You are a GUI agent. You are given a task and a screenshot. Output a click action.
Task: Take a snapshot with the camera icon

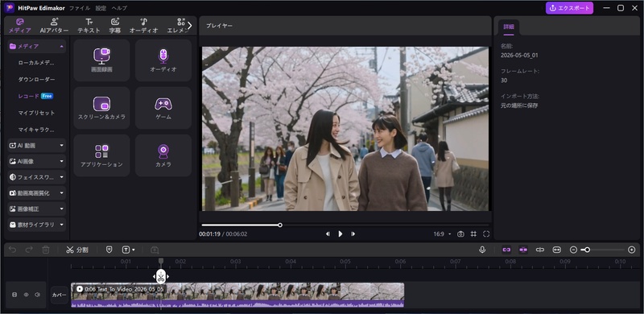pyautogui.click(x=460, y=233)
